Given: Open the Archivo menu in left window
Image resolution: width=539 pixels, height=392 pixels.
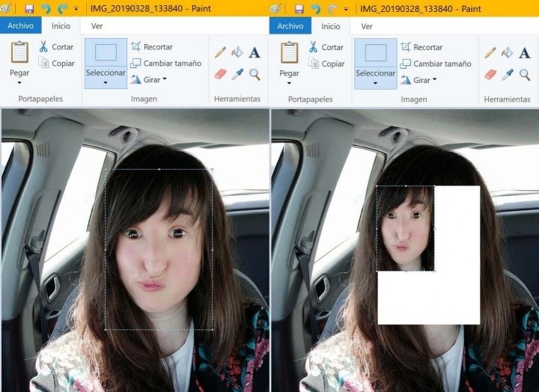Looking at the screenshot, I should [20, 25].
